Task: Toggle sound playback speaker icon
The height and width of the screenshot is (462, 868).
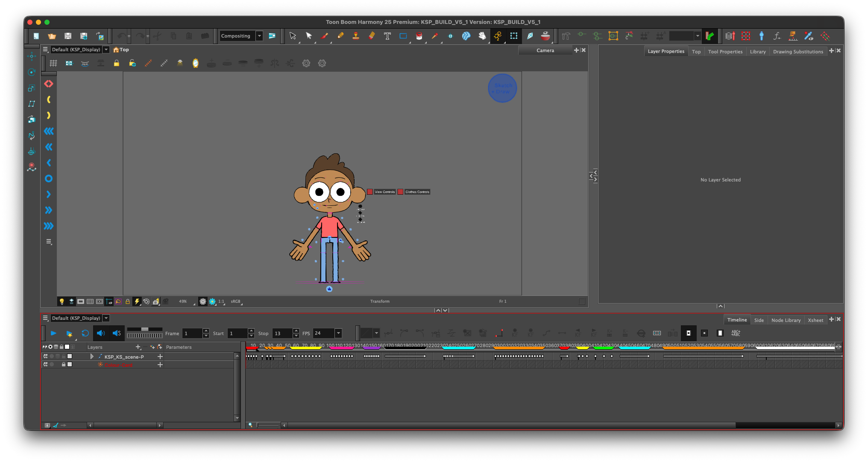Action: [x=101, y=333]
